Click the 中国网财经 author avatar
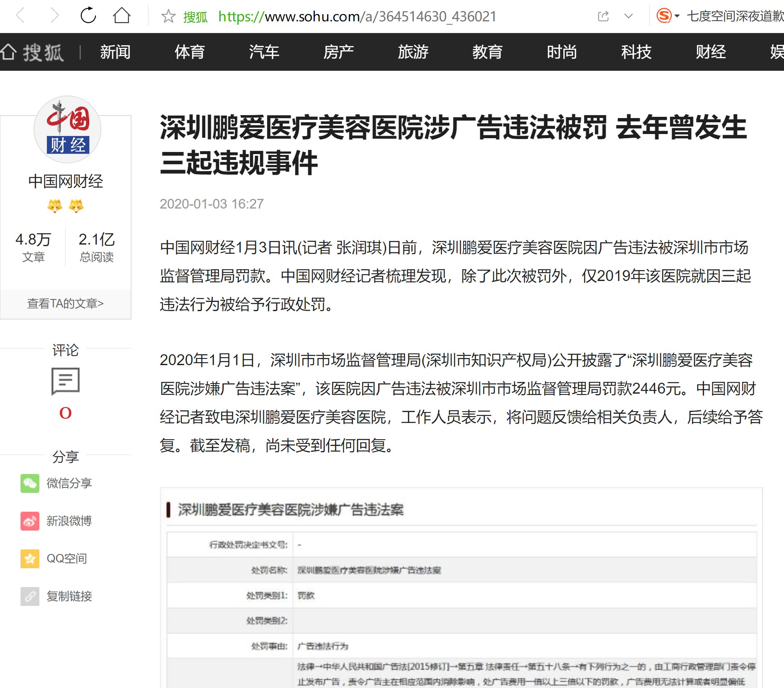The image size is (784, 688). (67, 129)
